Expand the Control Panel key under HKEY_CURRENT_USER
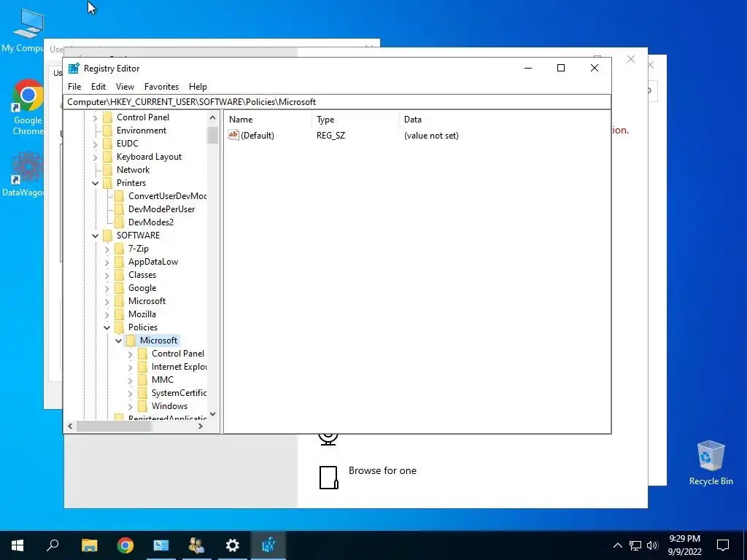Viewport: 747px width, 560px height. click(96, 117)
